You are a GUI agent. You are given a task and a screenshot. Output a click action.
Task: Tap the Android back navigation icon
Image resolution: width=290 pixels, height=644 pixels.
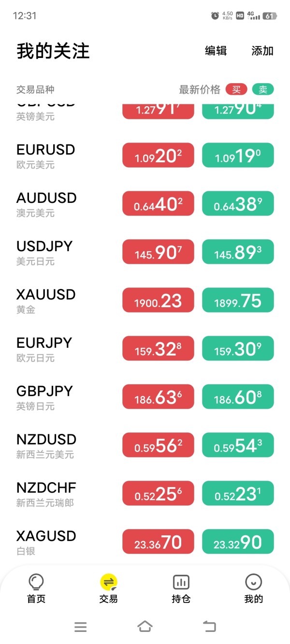(209, 627)
